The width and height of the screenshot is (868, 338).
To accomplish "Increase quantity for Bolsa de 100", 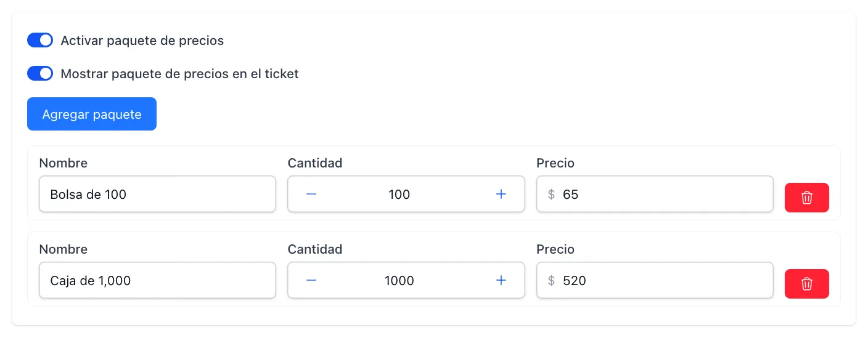I will click(501, 195).
